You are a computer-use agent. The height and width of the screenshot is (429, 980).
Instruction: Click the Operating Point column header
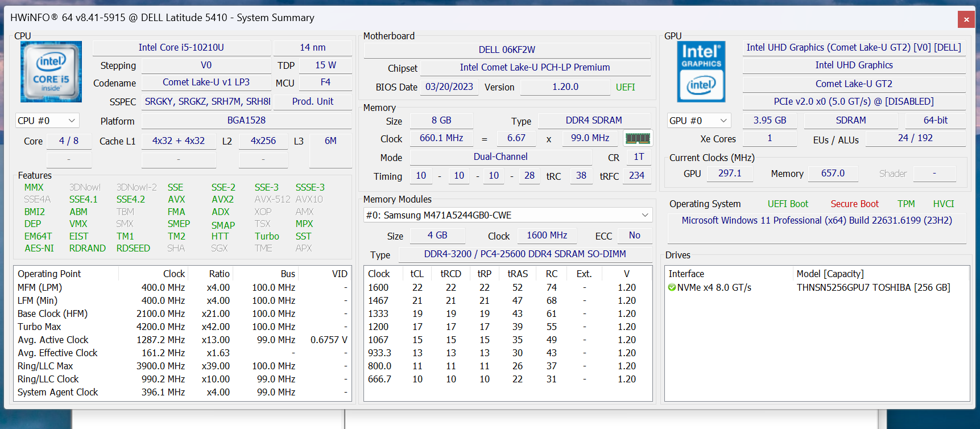[66, 274]
